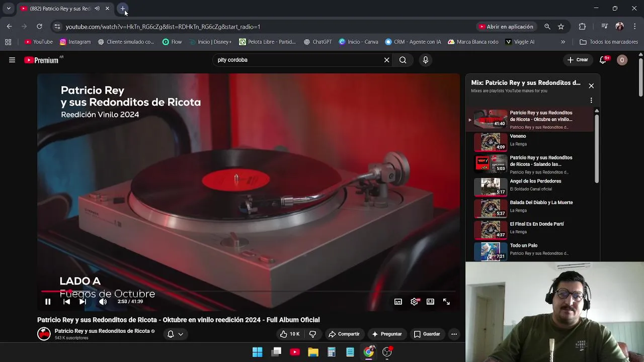Open the YouTube bookmark

click(39, 42)
